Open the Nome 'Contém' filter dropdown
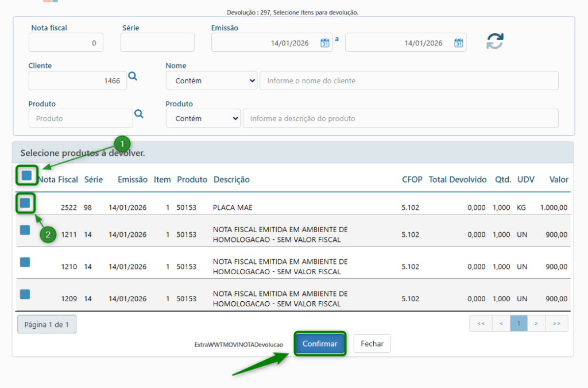 (x=211, y=81)
